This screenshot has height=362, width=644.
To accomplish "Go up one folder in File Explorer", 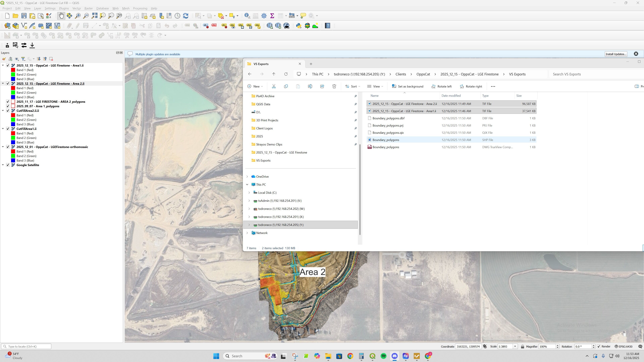I will (274, 74).
